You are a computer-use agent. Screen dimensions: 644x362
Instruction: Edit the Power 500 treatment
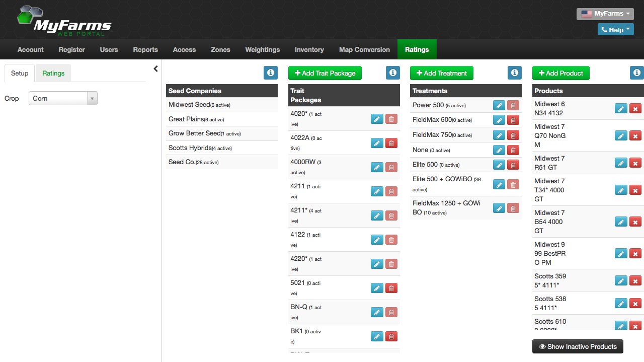point(499,105)
